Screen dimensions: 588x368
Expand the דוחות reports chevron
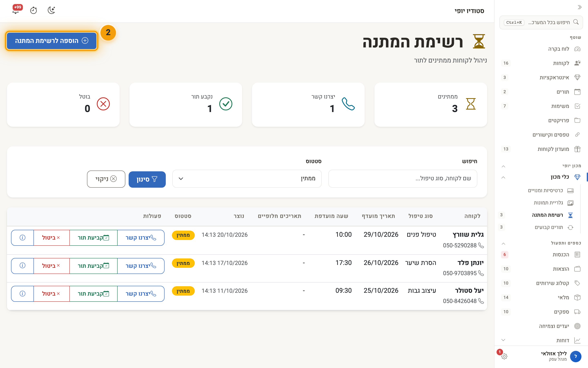point(503,340)
